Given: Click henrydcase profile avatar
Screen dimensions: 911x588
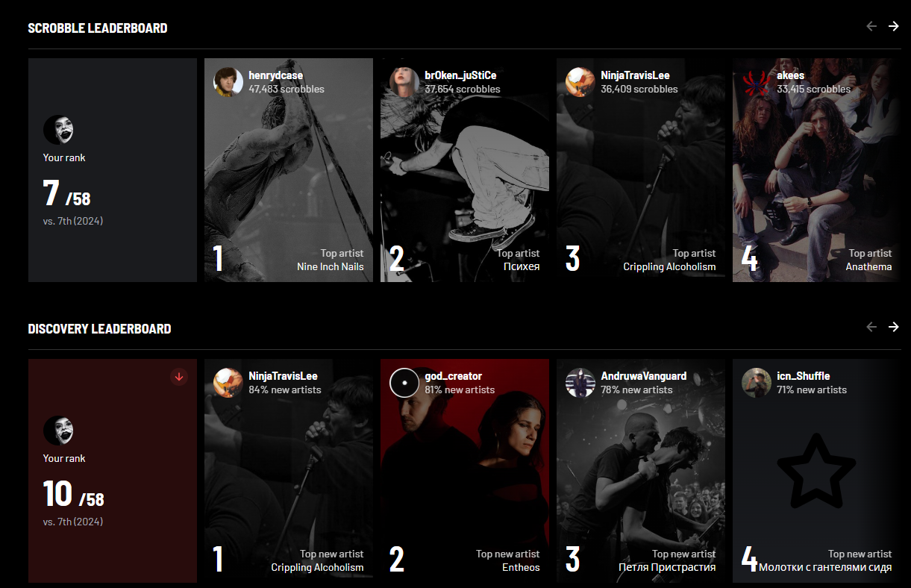Looking at the screenshot, I should 228,82.
